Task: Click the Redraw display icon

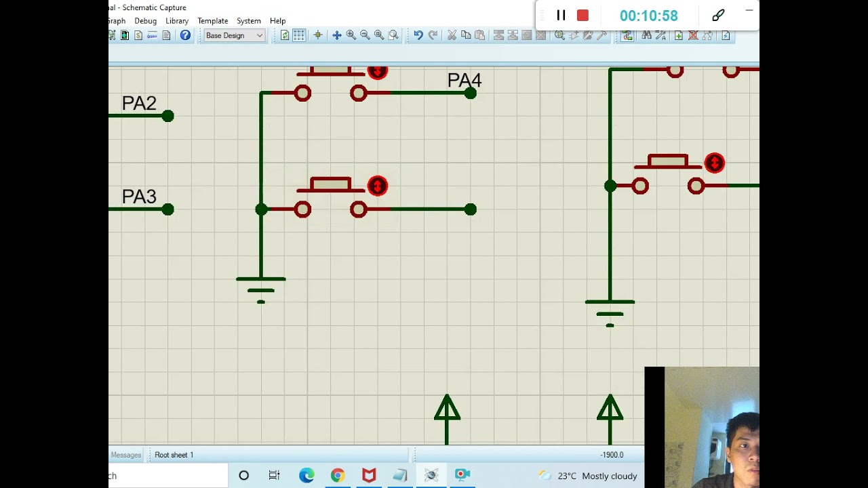Action: click(285, 35)
